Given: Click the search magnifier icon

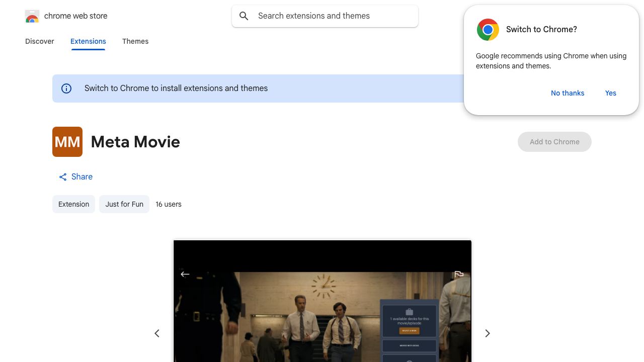Looking at the screenshot, I should coord(244,16).
